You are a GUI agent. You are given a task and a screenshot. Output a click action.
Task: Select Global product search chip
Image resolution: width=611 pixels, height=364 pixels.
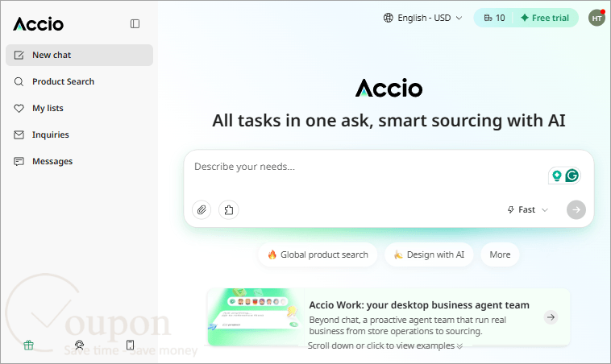(318, 254)
